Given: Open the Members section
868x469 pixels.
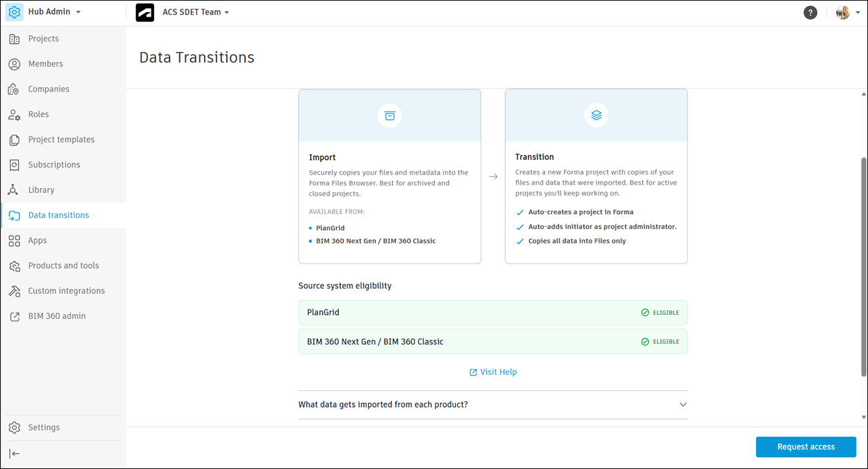Looking at the screenshot, I should (45, 64).
